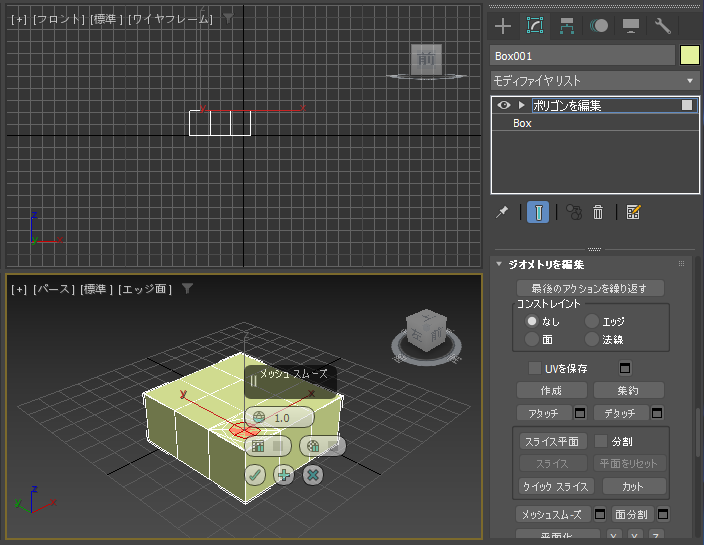Expand the ポリゴンを編集 sub-object arrow
704x545 pixels.
click(521, 105)
